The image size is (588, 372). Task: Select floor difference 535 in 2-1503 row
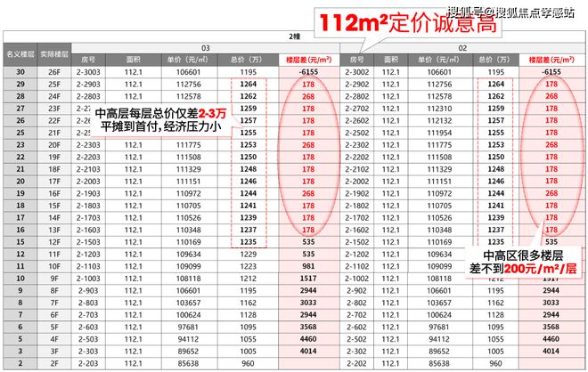(x=308, y=242)
